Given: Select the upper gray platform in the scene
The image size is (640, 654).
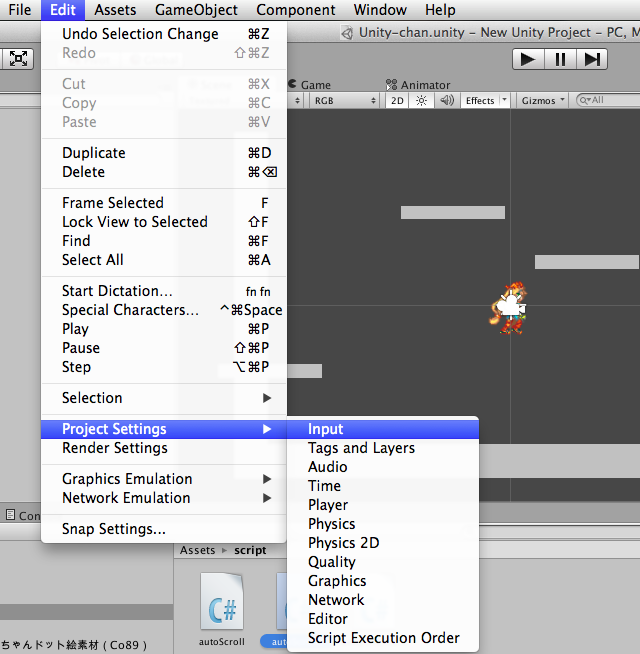Looking at the screenshot, I should click(x=453, y=212).
